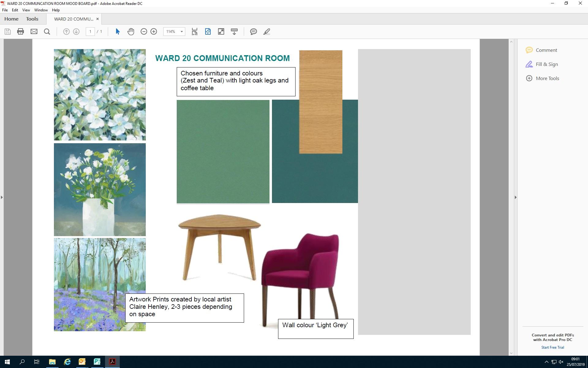Screen dimensions: 588x368
Task: Click the Zest green colour swatch
Action: pos(223,151)
